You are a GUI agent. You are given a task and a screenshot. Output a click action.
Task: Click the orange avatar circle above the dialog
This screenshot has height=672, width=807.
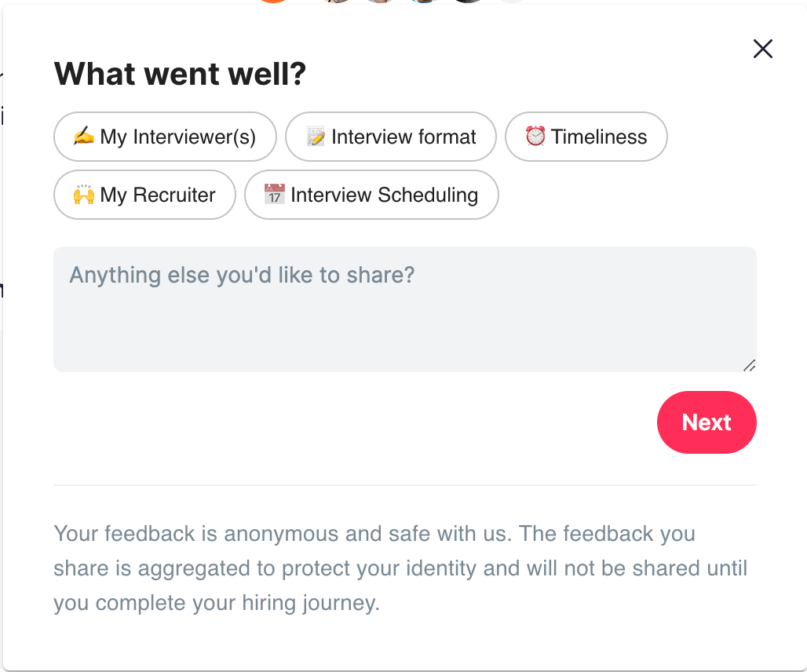click(273, 2)
